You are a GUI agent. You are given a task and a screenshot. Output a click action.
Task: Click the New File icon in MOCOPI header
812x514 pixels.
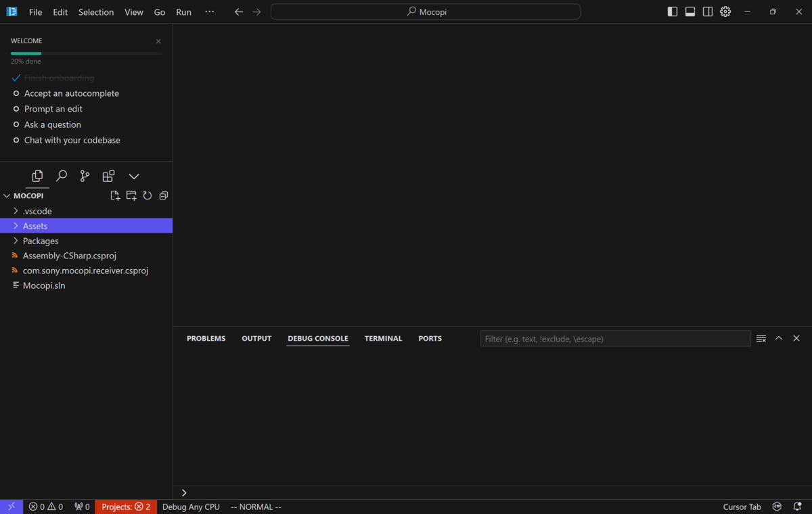pyautogui.click(x=115, y=195)
